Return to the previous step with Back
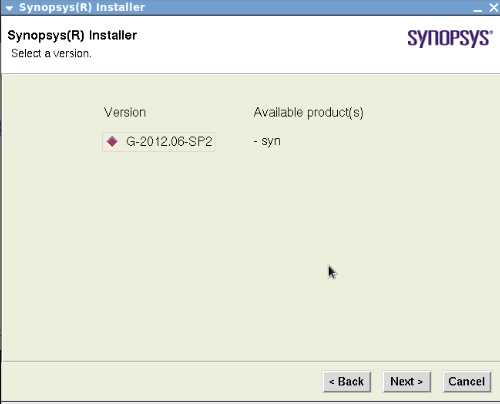500x404 pixels. pos(347,381)
